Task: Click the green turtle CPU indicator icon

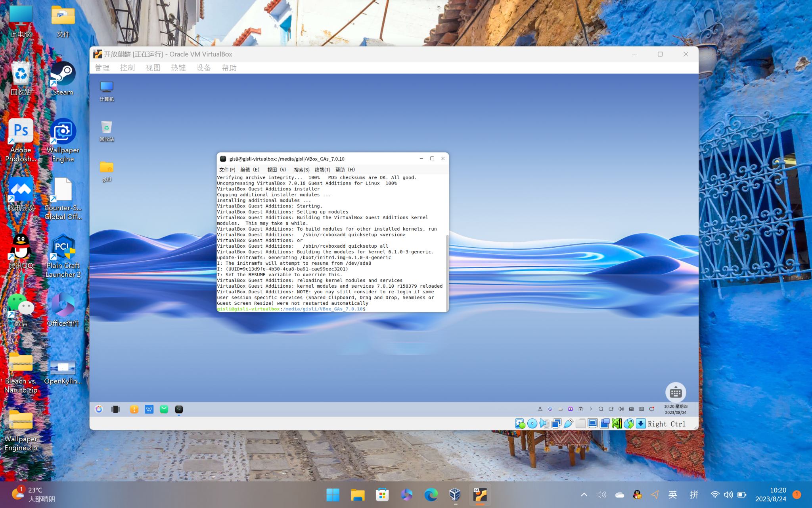Action: (x=617, y=423)
